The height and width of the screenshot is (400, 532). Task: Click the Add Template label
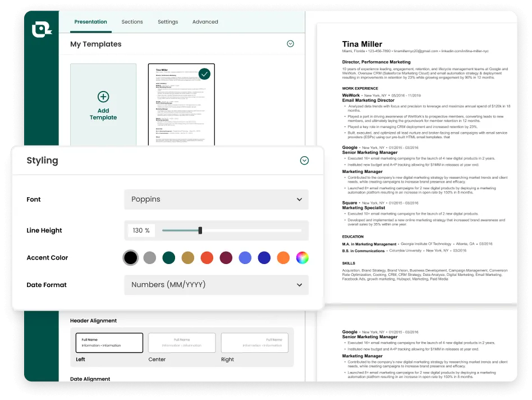tap(103, 114)
